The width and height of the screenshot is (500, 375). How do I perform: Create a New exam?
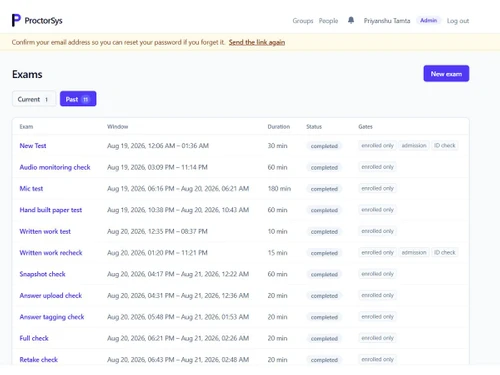click(446, 73)
